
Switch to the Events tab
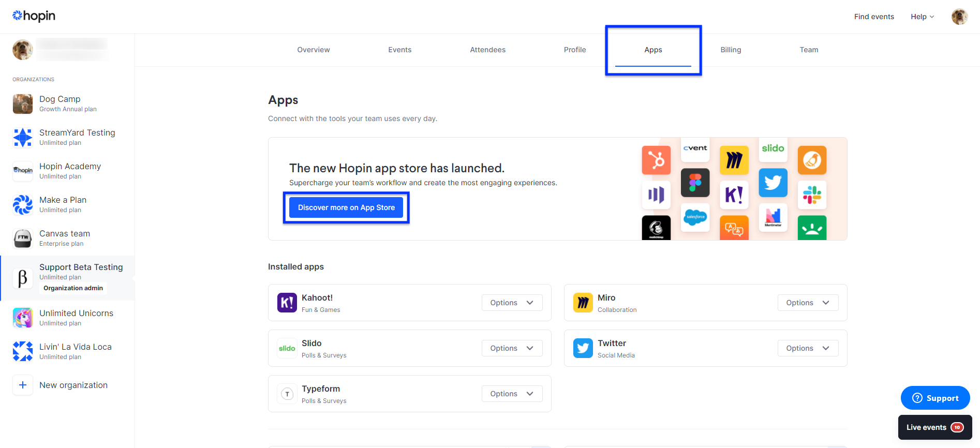click(x=399, y=50)
